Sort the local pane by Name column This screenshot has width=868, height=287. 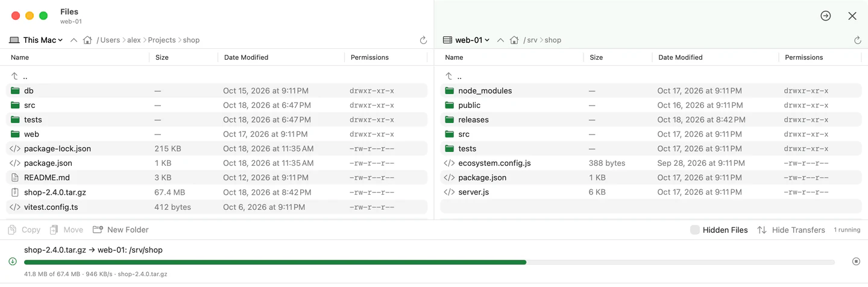(x=20, y=57)
